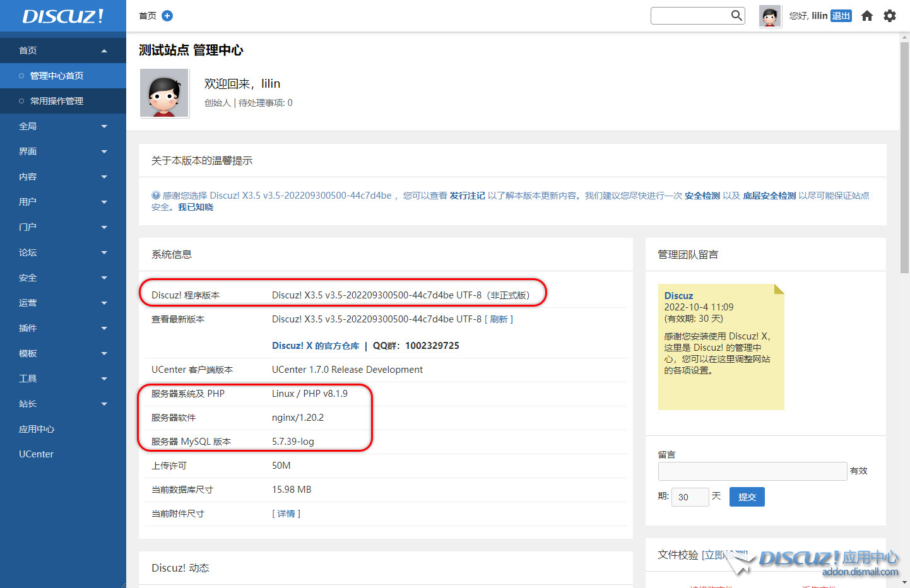
Task: Click the 15.98 MB database size
Action: tap(292, 490)
